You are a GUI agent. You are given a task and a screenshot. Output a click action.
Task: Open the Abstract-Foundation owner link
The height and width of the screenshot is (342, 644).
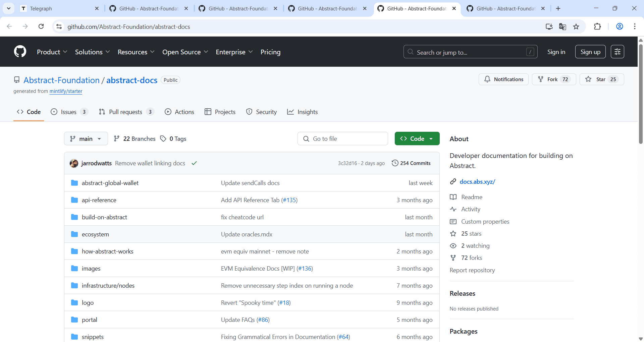[x=61, y=80]
